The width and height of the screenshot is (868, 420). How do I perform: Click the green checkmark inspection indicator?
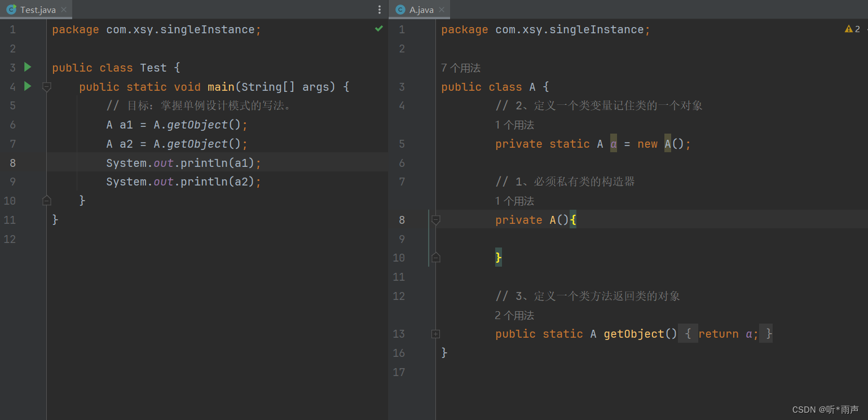coord(379,28)
